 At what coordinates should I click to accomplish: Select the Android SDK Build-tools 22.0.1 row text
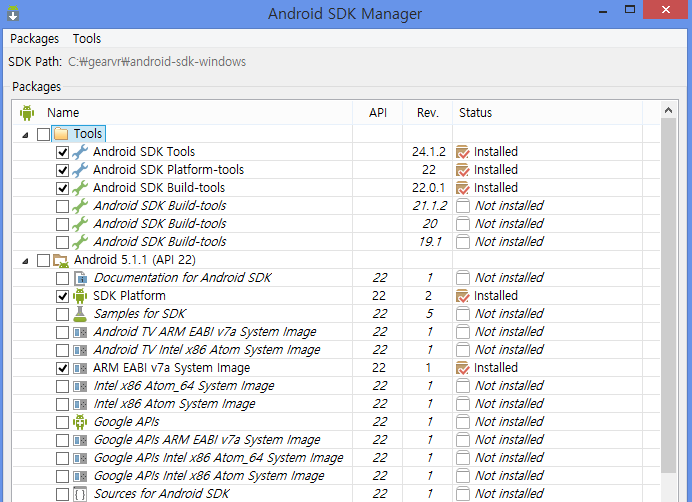click(x=159, y=188)
